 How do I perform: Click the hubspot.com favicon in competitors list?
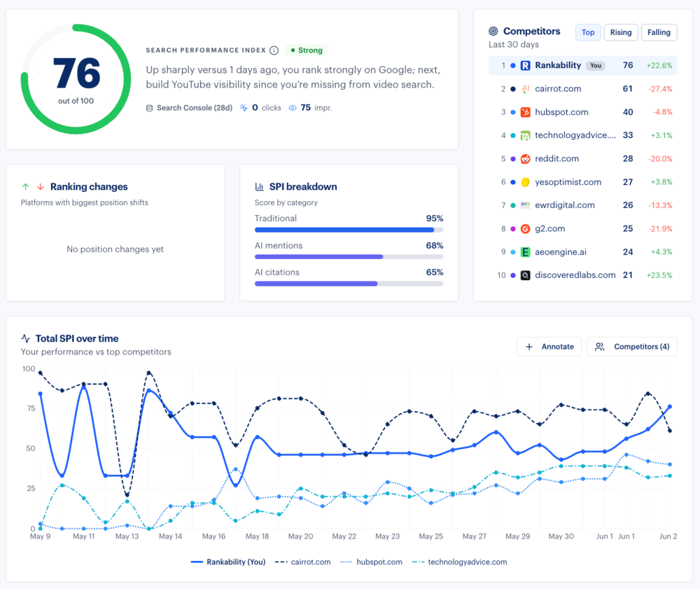coord(526,112)
